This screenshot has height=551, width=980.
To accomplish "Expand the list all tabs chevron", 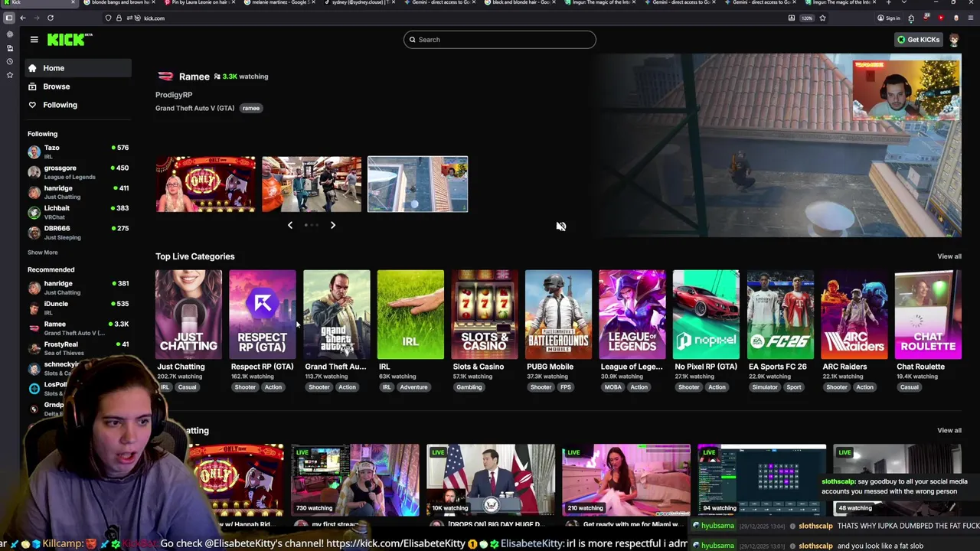I will coord(905,3).
